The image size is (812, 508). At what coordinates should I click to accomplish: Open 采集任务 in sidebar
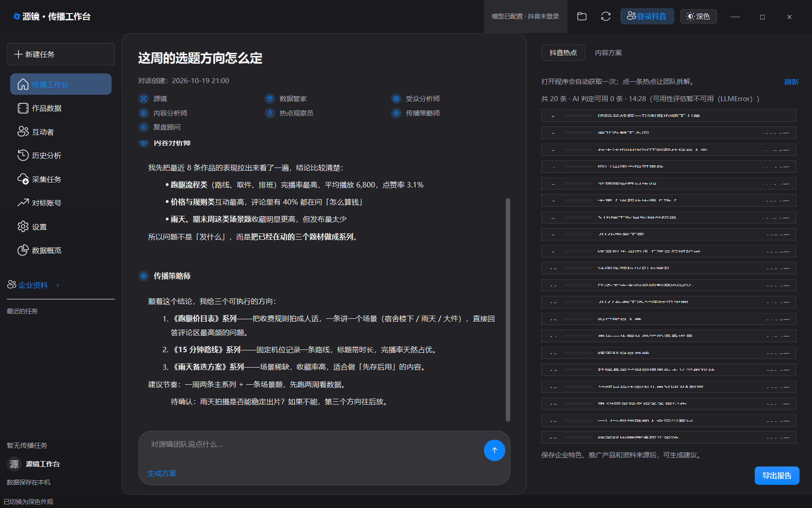point(61,179)
